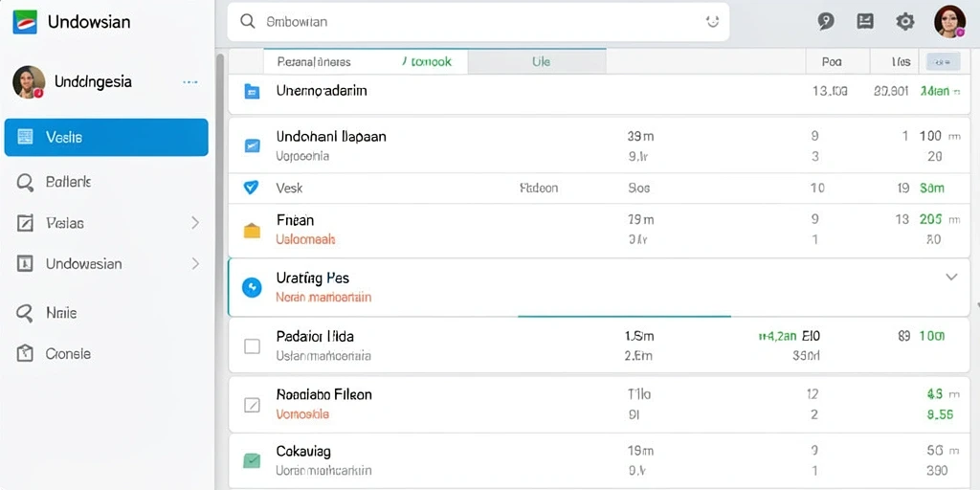Open the Ballerls sidebar item
Screen dimensions: 980x490
pos(106,182)
